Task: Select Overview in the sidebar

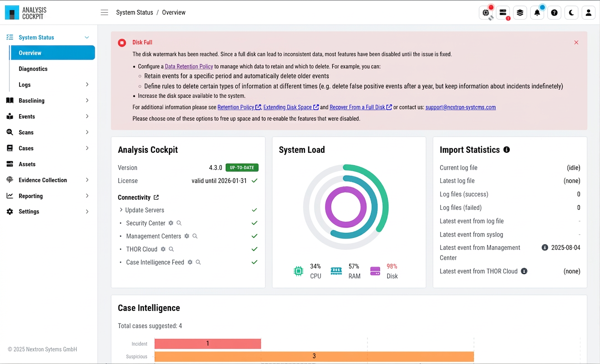Action: tap(53, 53)
